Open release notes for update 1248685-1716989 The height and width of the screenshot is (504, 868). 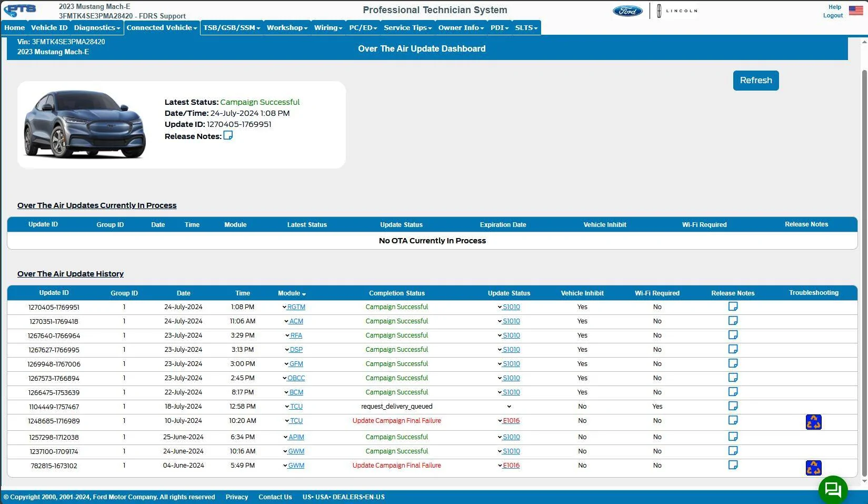point(733,420)
